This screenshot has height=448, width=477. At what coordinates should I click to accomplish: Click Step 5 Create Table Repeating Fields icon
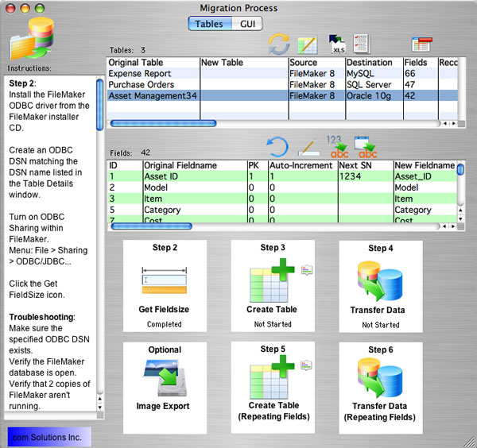272,377
